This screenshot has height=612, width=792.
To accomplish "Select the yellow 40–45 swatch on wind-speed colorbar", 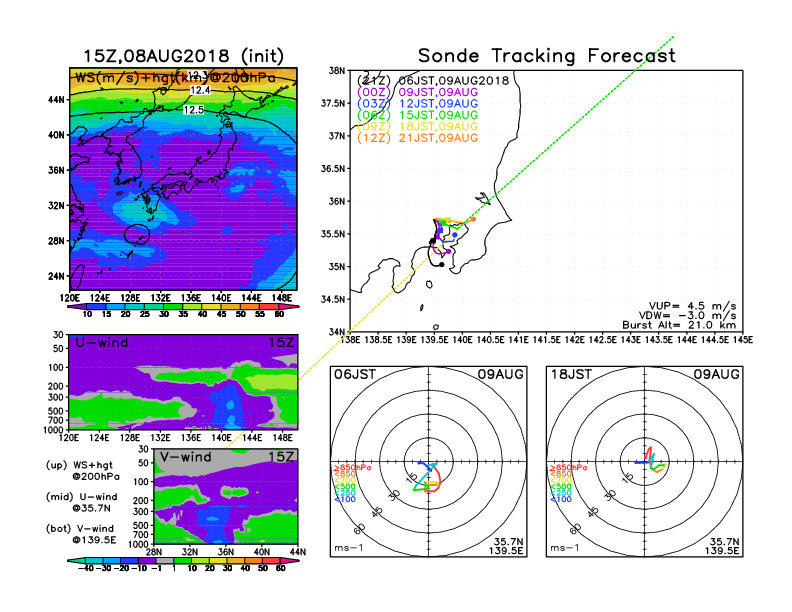I will click(212, 306).
